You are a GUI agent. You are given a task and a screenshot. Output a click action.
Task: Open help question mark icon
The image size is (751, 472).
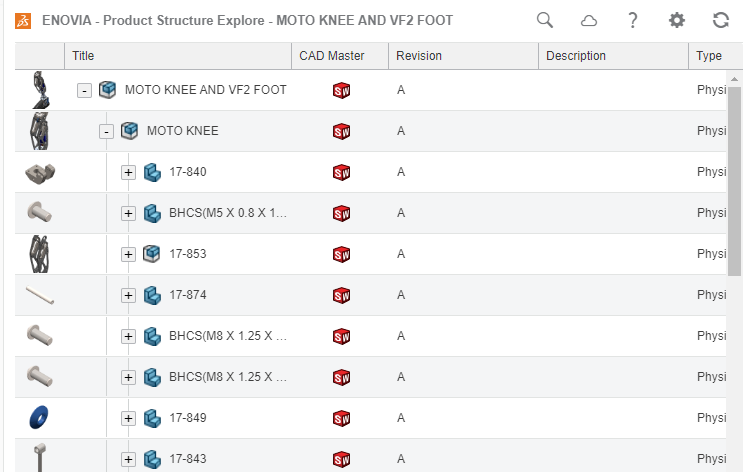633,21
